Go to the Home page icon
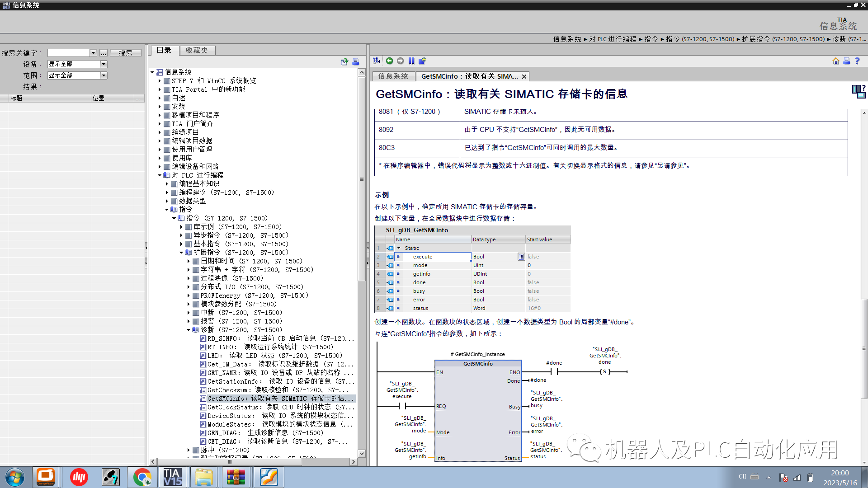Image resolution: width=868 pixels, height=488 pixels. coord(836,61)
